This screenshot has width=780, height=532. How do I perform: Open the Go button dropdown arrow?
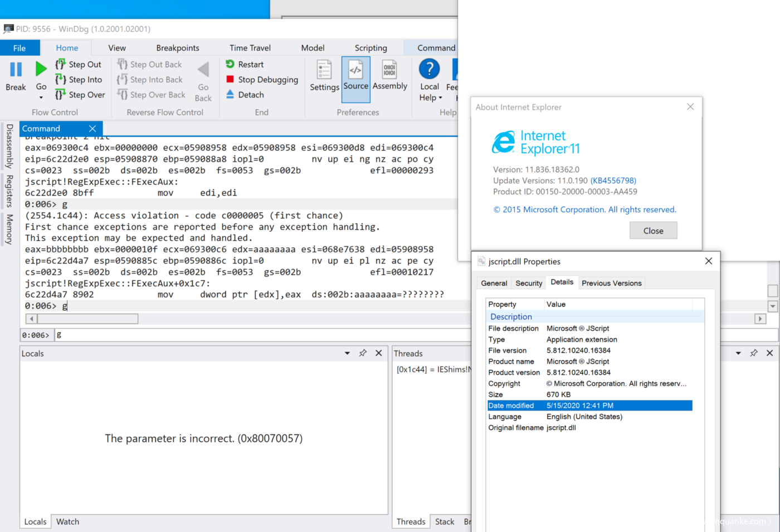pos(41,97)
